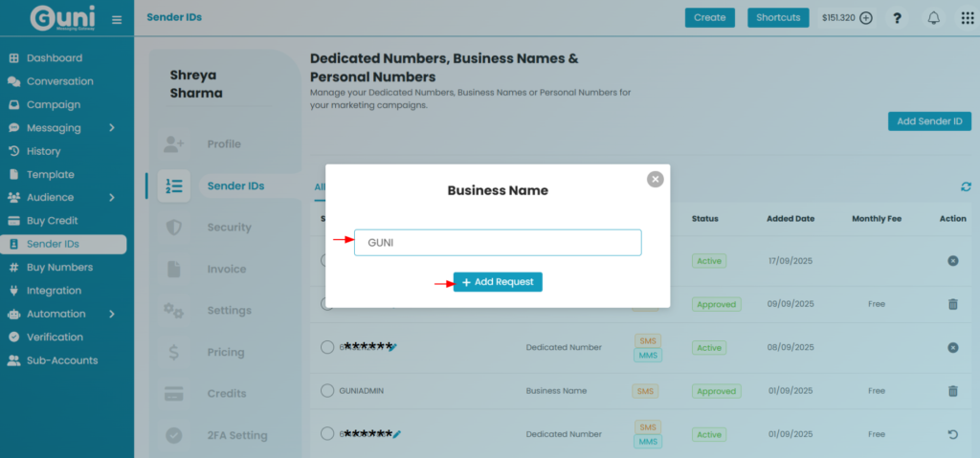Expand the Audience submenu

tap(112, 198)
